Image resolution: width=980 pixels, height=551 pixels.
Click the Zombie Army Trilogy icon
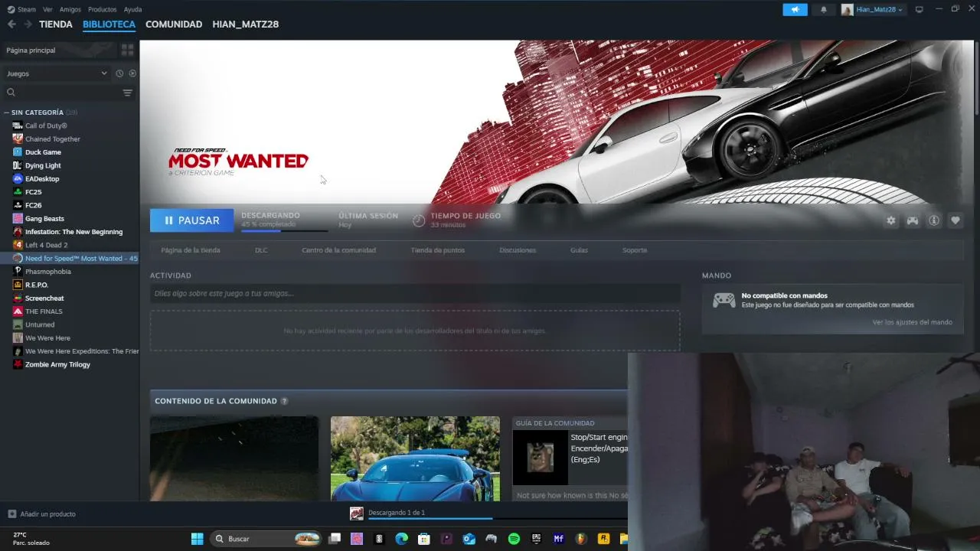[18, 364]
